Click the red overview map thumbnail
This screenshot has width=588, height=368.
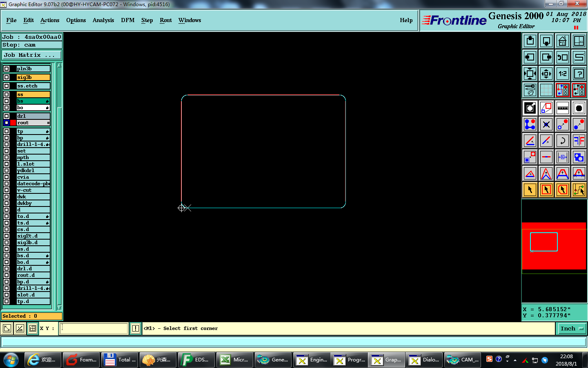(x=554, y=246)
